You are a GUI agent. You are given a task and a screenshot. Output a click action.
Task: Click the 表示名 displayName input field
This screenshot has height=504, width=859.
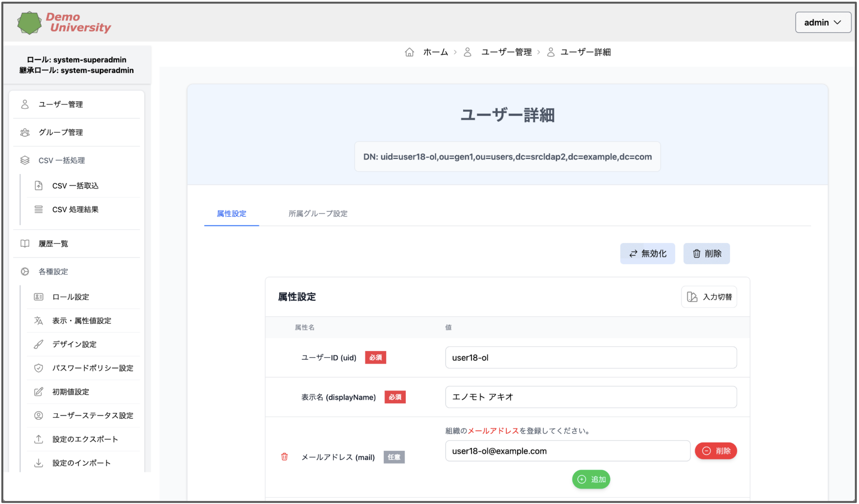coord(591,397)
